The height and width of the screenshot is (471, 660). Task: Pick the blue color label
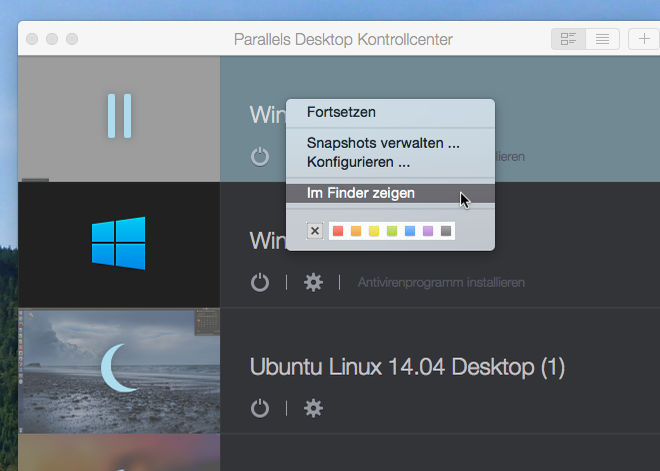click(x=410, y=231)
